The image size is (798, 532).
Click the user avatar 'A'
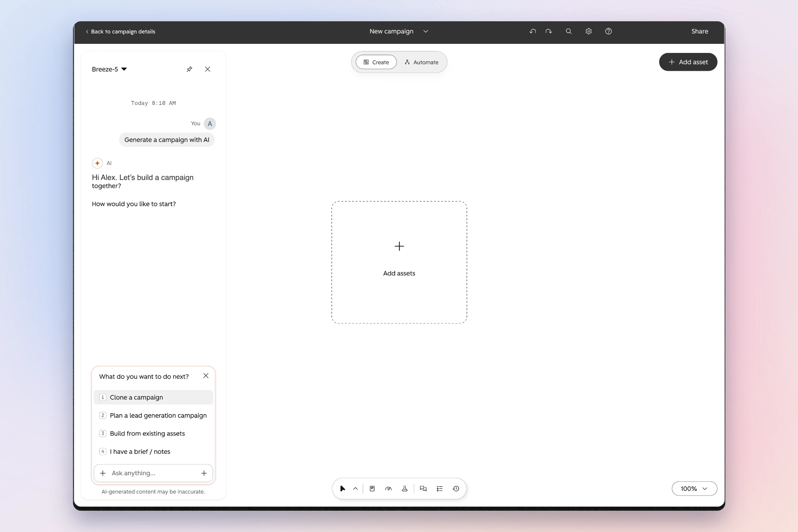(210, 124)
